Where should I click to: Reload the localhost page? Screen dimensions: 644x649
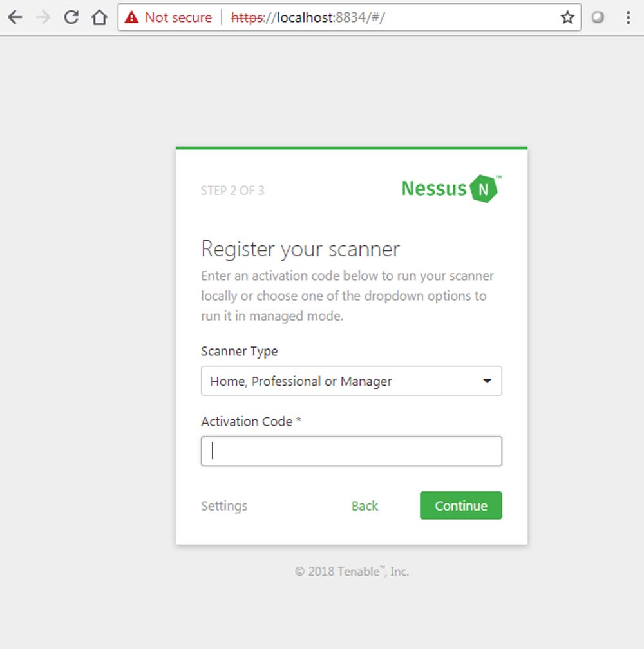pyautogui.click(x=71, y=17)
